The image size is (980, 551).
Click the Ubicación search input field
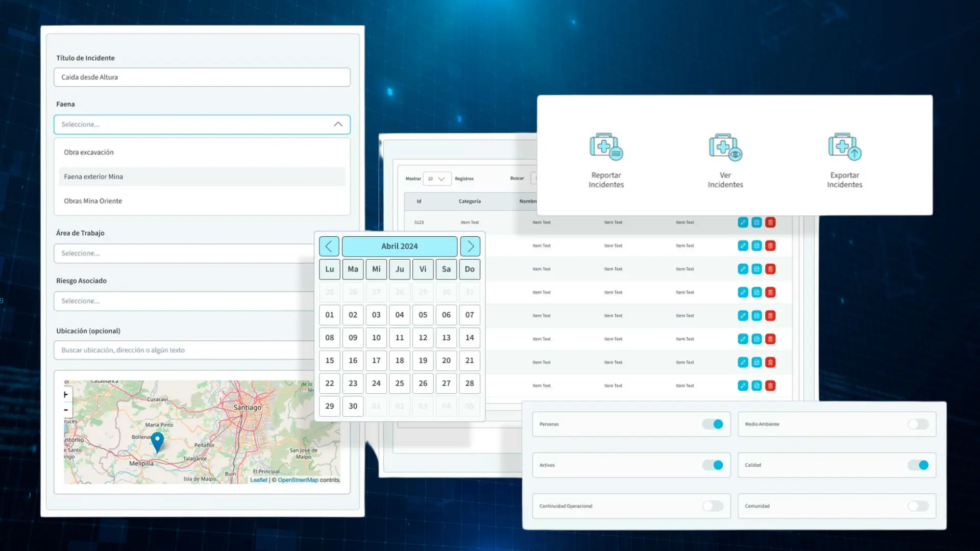[184, 350]
